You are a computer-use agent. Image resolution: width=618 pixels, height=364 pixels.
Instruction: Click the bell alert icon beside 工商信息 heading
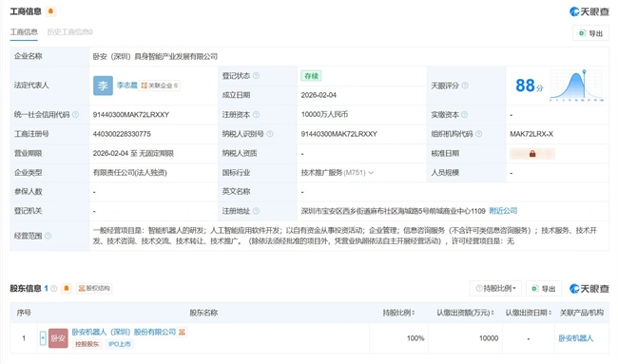[50, 11]
